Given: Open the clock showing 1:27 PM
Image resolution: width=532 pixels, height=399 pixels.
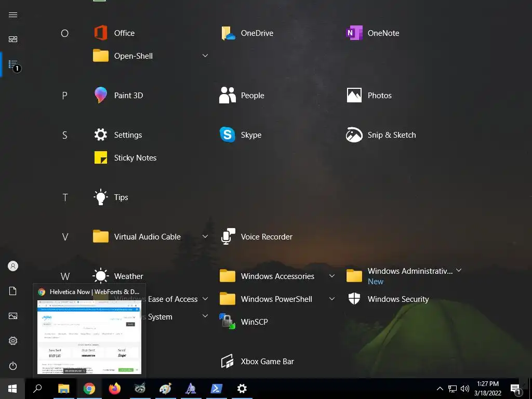Looking at the screenshot, I should (x=488, y=389).
